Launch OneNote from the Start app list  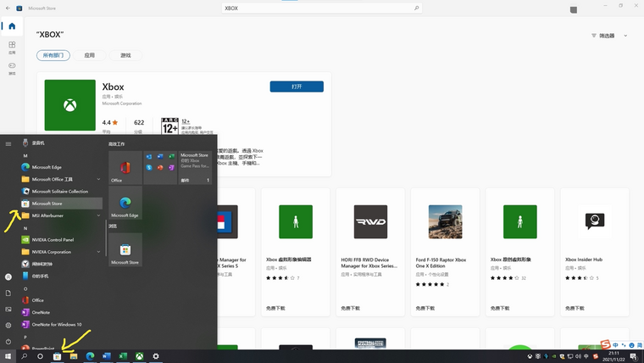[x=61, y=312]
